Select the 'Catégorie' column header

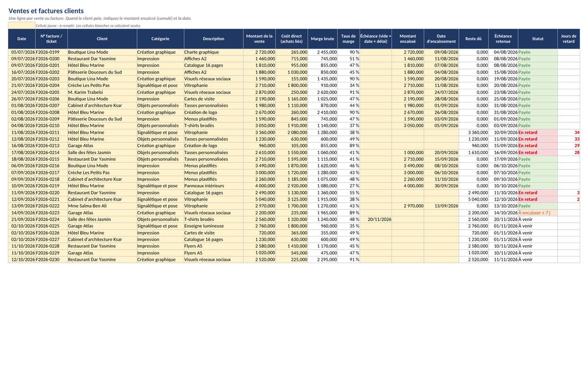pos(160,39)
